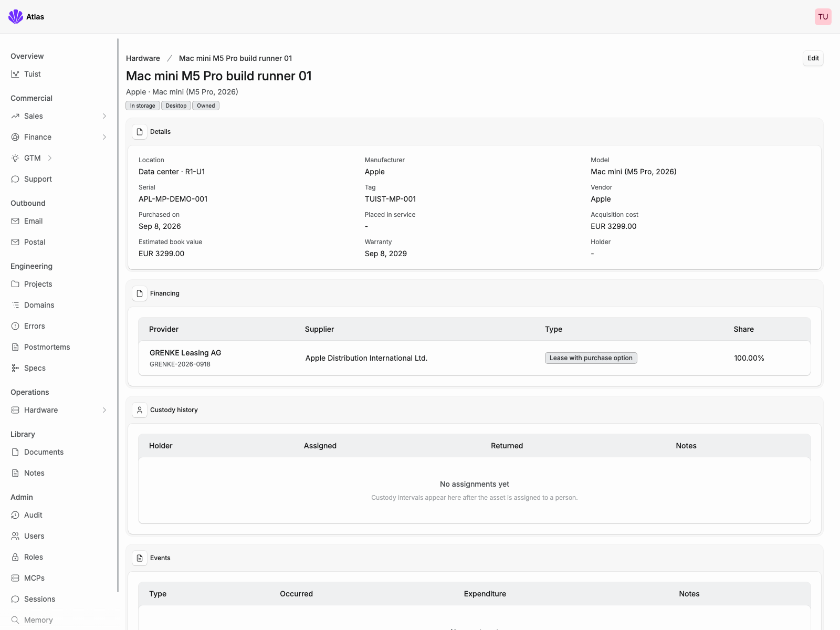The image size is (840, 630).
Task: Click the GTM lightbulb icon
Action: 15,158
